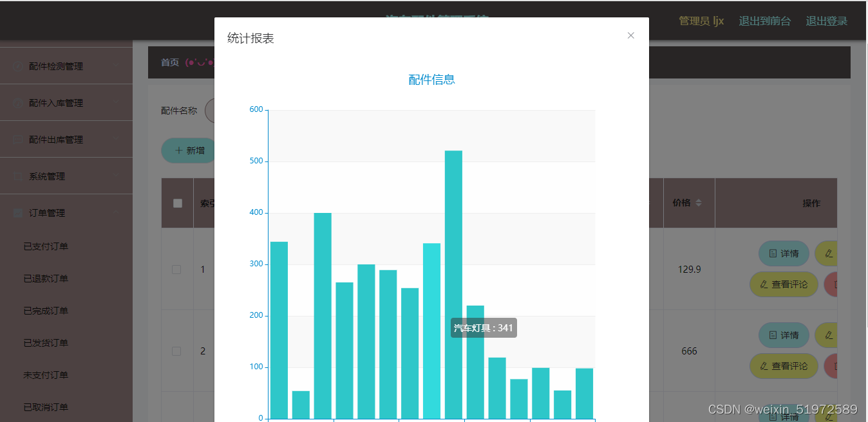Click the kaomoji face next to 首页
Screen dimensions: 868x422
[199, 62]
